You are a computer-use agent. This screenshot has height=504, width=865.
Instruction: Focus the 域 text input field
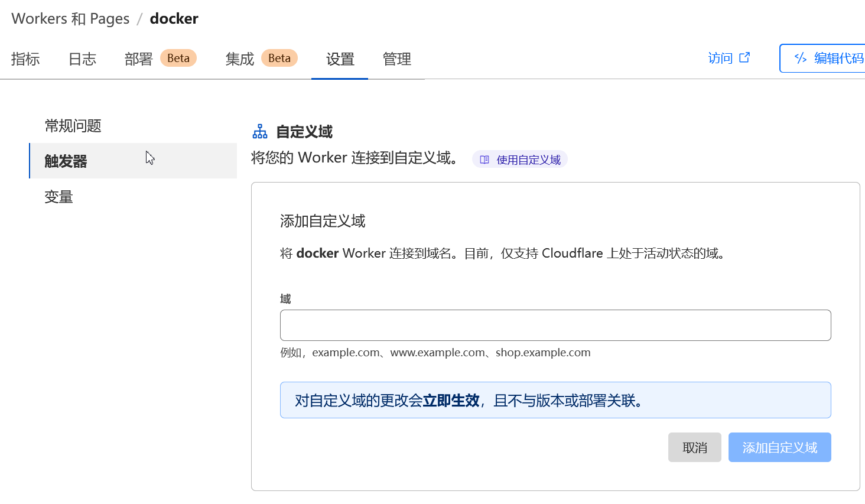(x=555, y=325)
